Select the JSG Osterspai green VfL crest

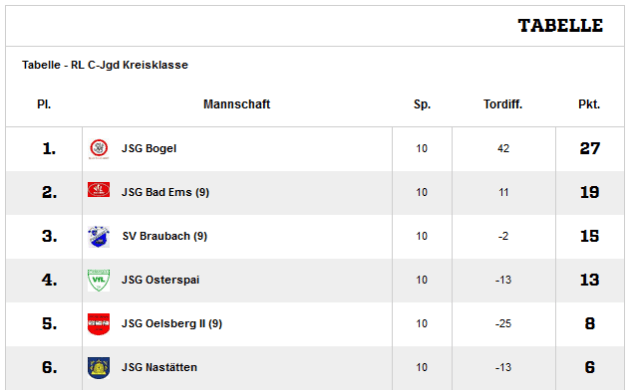tap(99, 280)
